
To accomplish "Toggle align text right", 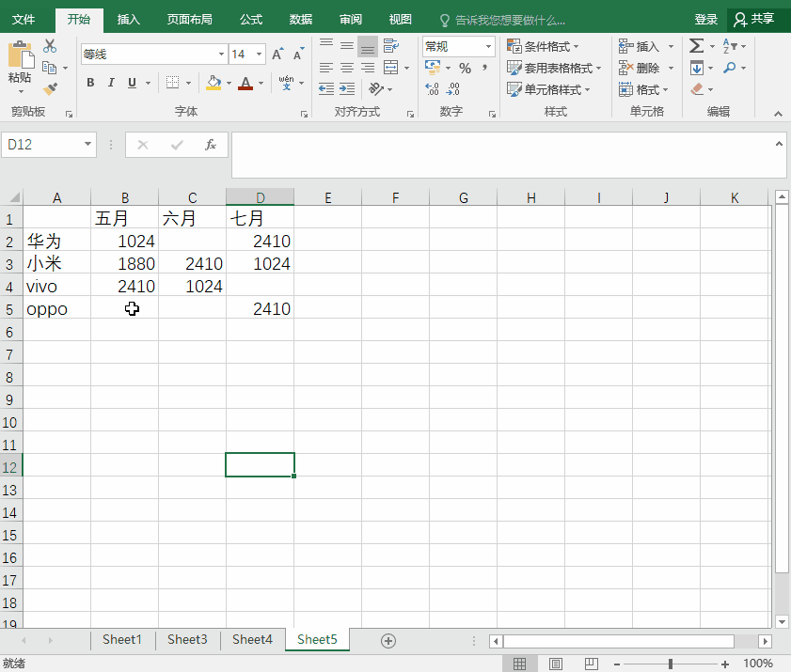I will click(368, 68).
